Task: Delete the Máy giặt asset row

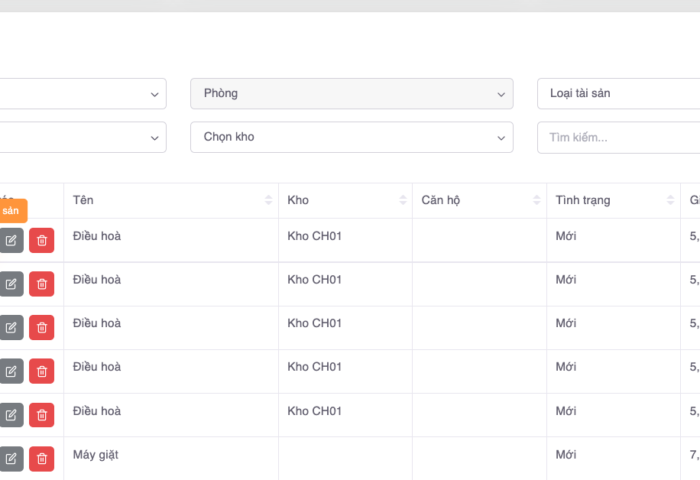Action: (42, 458)
